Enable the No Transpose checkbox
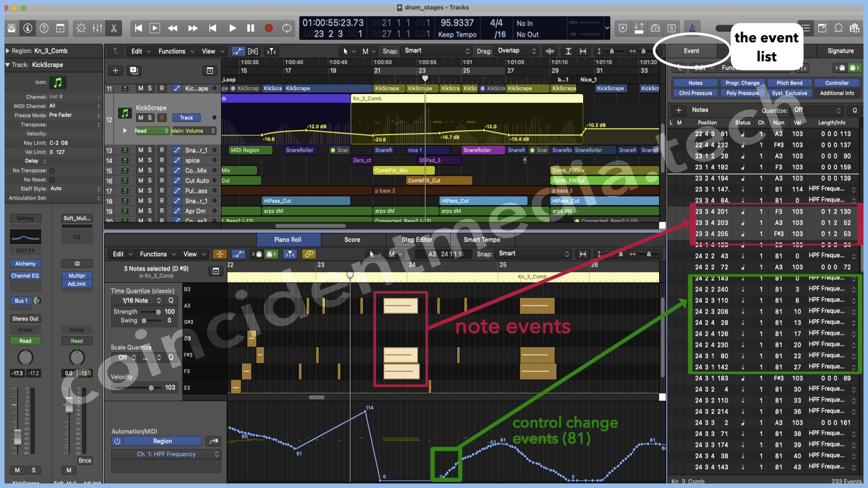The height and width of the screenshot is (488, 868). point(52,170)
